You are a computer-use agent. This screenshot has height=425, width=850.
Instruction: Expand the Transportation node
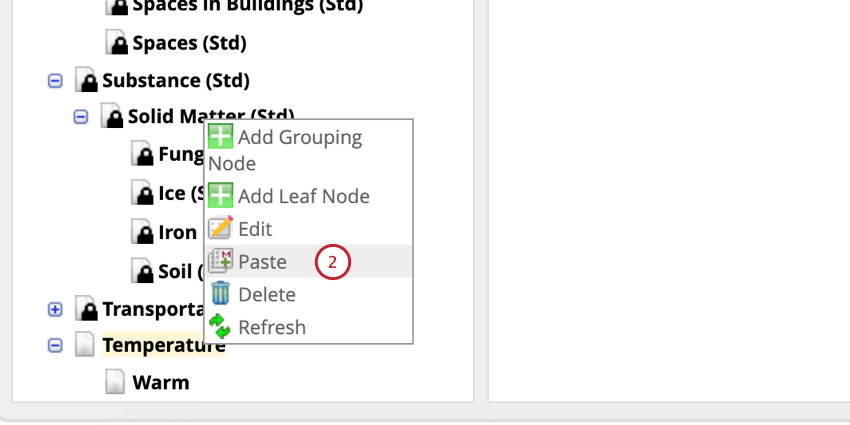pyautogui.click(x=56, y=309)
